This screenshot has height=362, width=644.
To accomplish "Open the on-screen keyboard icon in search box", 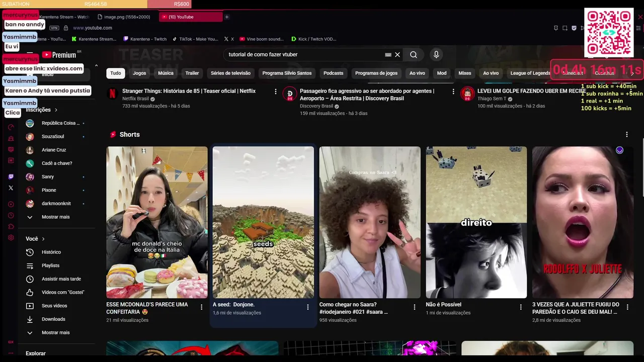I will pyautogui.click(x=388, y=54).
